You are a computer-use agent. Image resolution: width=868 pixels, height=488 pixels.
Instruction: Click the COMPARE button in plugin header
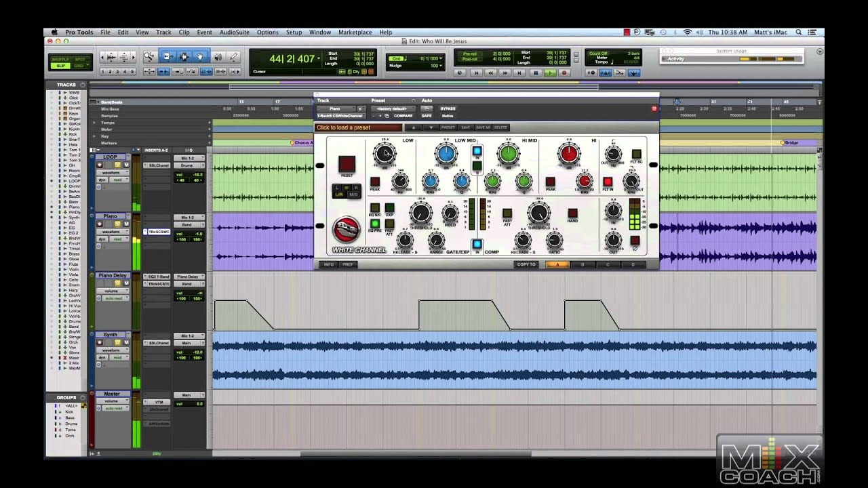point(403,116)
